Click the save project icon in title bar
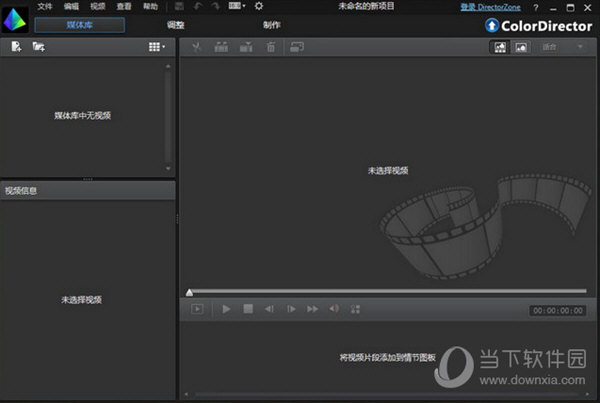Screen dimensions: 600x403 click(179, 6)
